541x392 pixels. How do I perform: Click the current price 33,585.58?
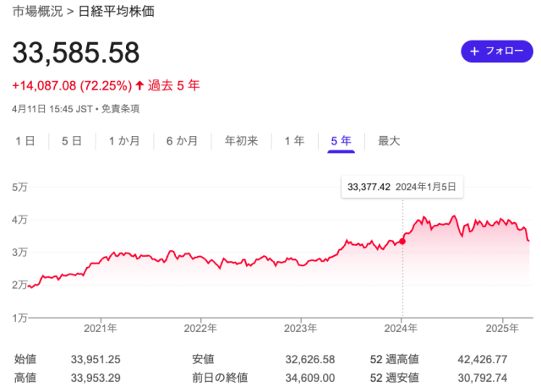click(x=76, y=52)
